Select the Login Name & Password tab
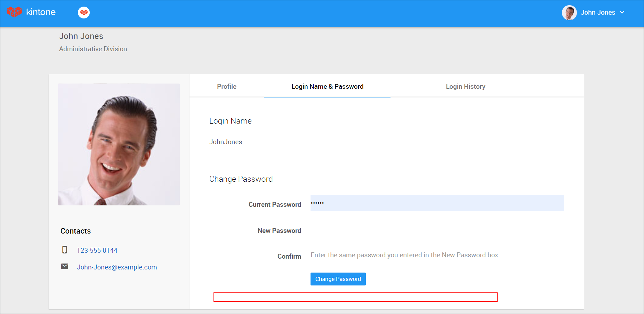 (327, 86)
